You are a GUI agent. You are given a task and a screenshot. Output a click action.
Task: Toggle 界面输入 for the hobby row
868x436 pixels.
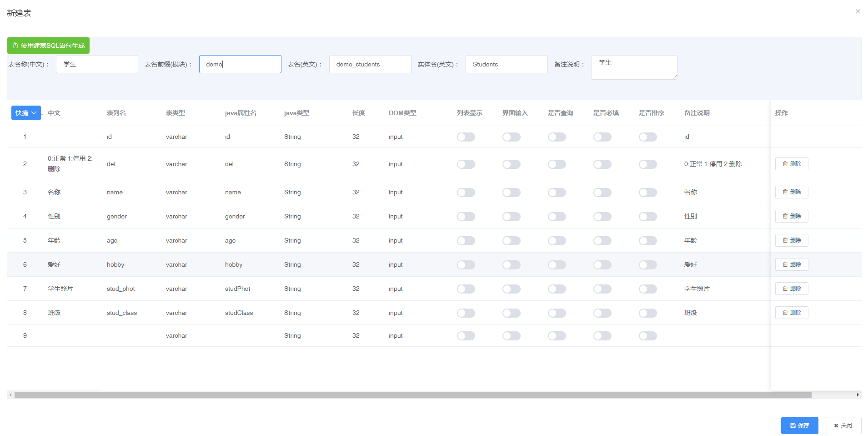coord(512,265)
